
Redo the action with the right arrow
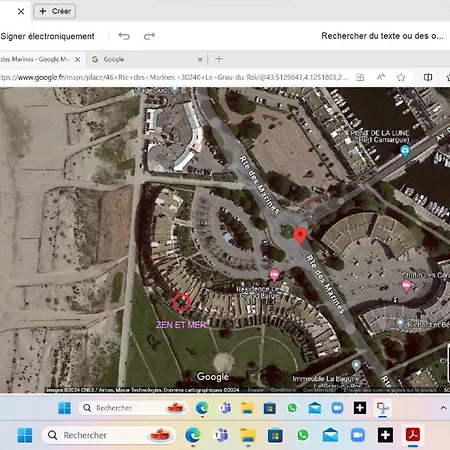point(149,36)
